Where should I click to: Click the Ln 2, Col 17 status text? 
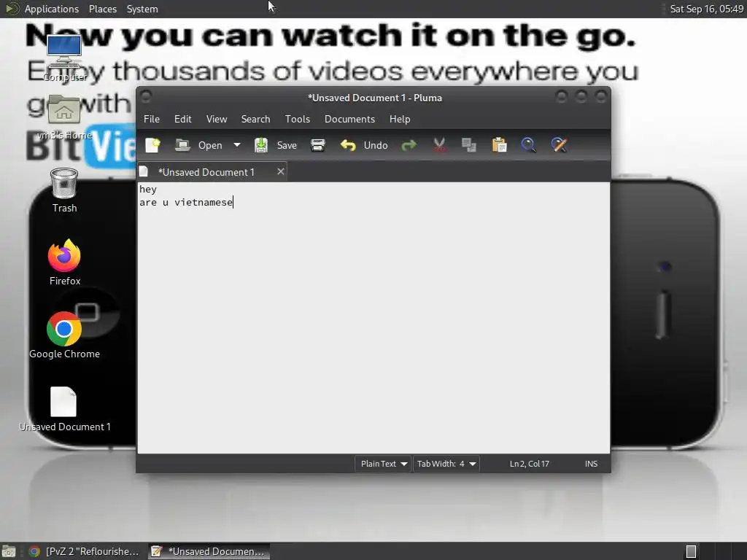[x=530, y=464]
